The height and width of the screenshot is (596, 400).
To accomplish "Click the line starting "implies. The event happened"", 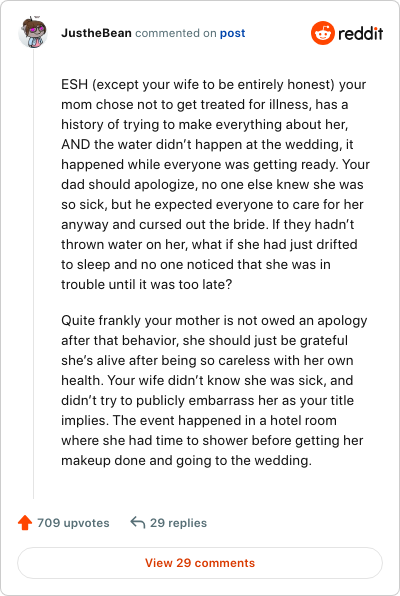I will [x=199, y=420].
